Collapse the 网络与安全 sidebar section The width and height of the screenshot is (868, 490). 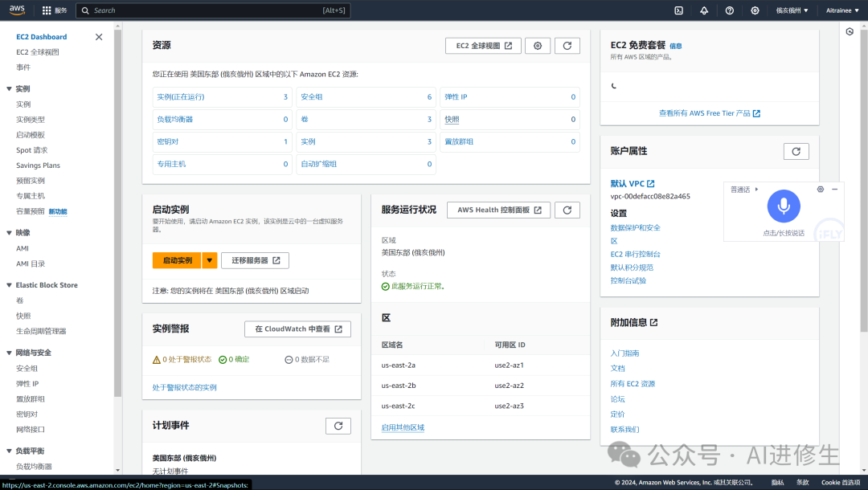pos(9,353)
